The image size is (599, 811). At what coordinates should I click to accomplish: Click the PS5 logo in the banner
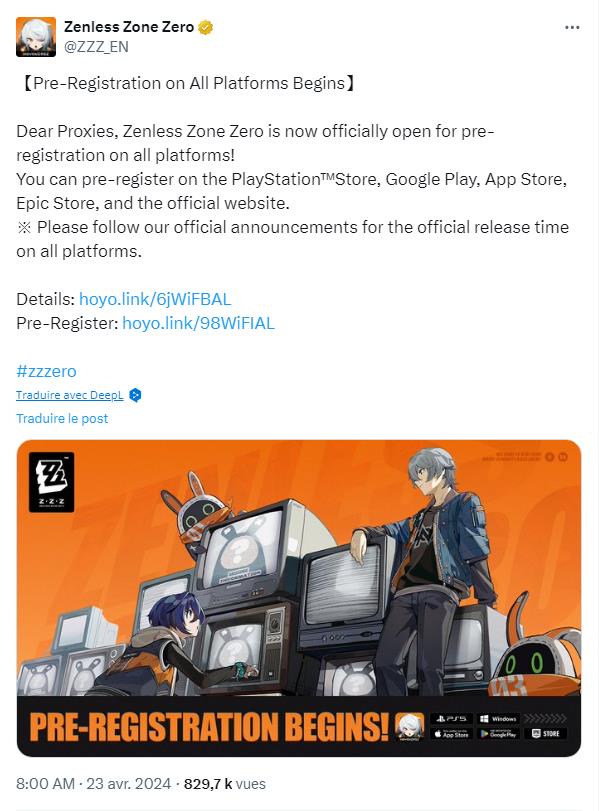point(453,719)
